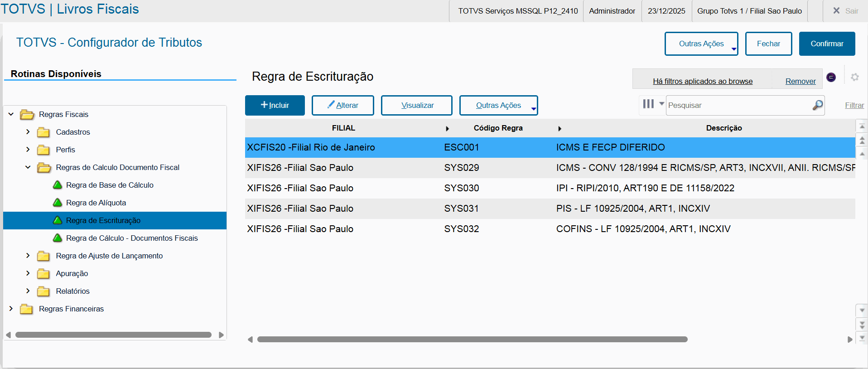868x369 pixels.
Task: Click the grid's horizontal scroll left arrow
Action: coord(250,340)
